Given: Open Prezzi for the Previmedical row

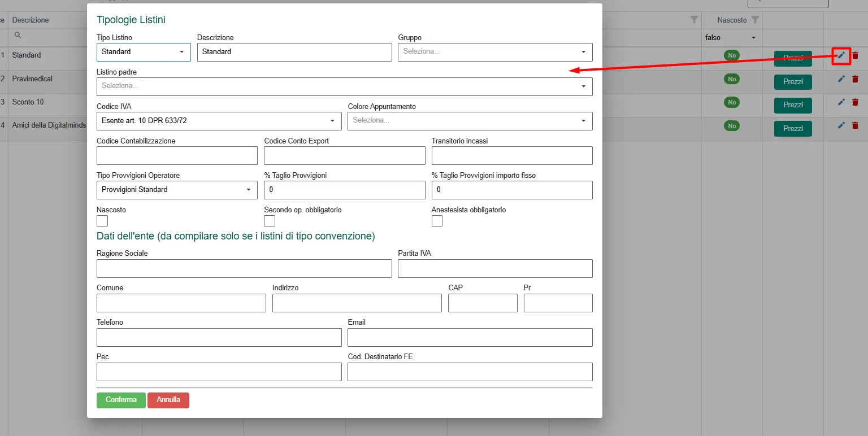Looking at the screenshot, I should pos(792,82).
